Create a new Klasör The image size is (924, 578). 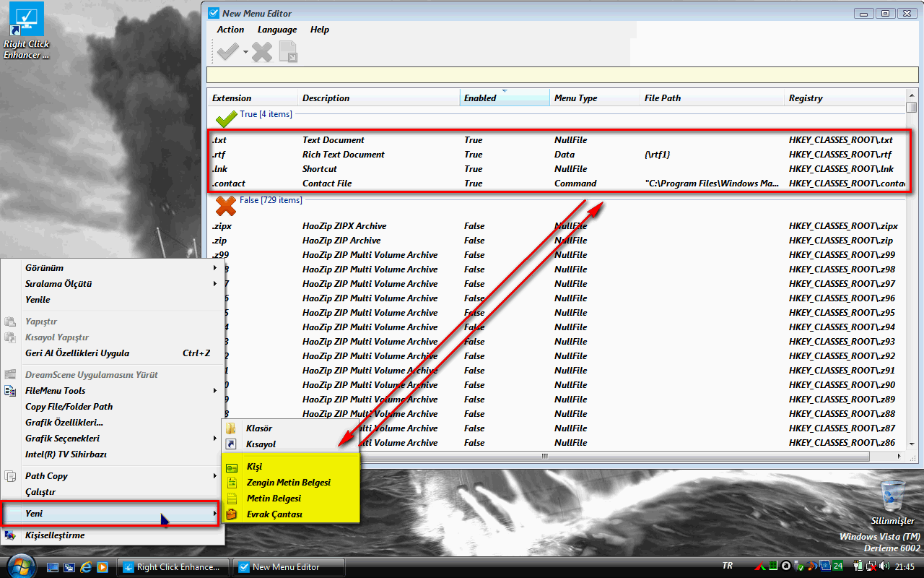[290, 428]
